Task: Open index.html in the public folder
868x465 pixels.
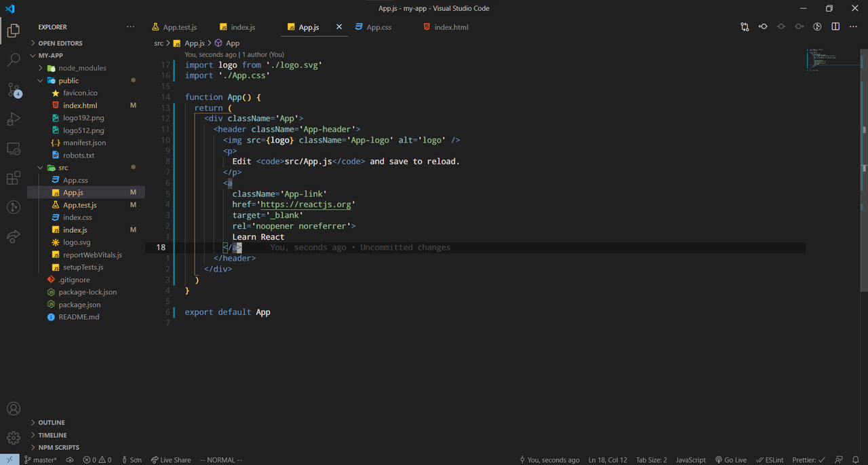Action: click(86, 105)
